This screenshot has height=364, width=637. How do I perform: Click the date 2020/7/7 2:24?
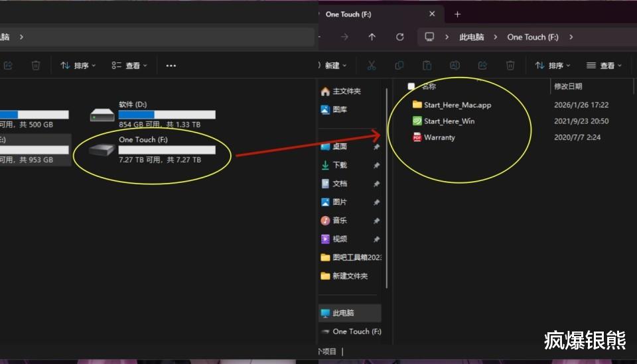point(577,137)
